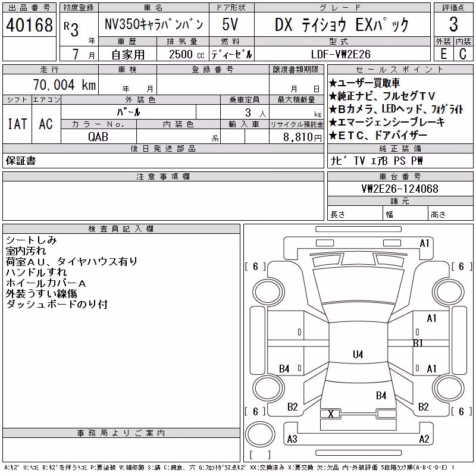
Task: Select model code LDF-VW2E26
Action: coord(341,54)
